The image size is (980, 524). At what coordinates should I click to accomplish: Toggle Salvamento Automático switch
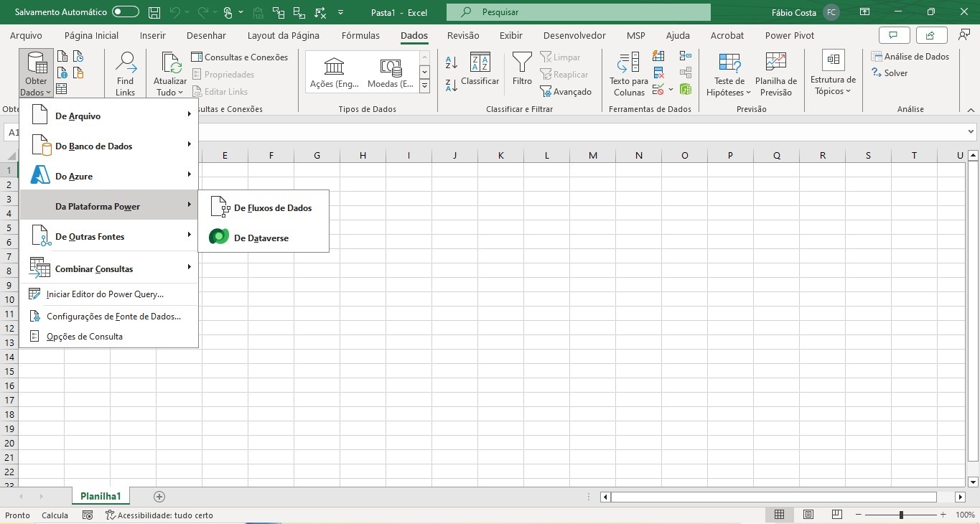pyautogui.click(x=126, y=12)
